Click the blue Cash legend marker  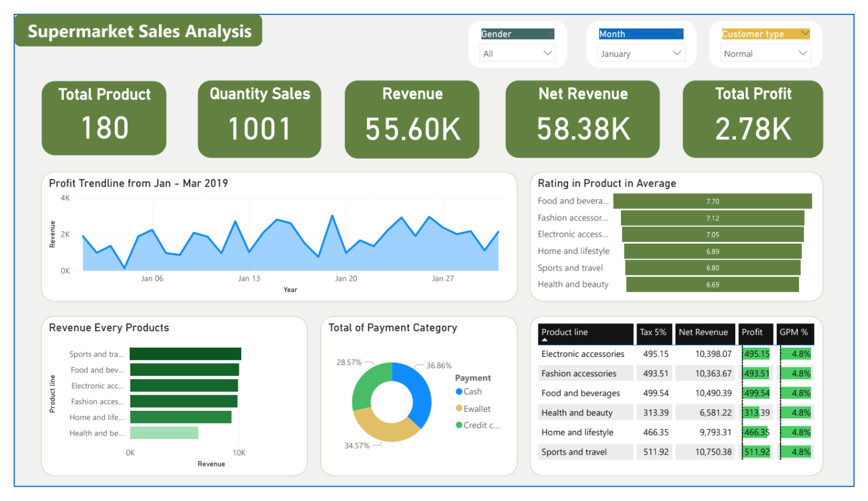pyautogui.click(x=459, y=392)
